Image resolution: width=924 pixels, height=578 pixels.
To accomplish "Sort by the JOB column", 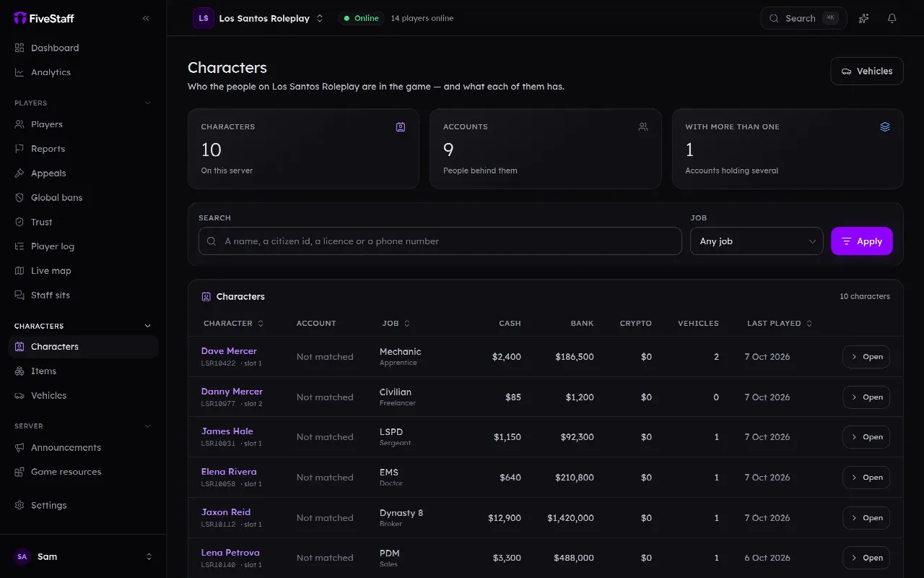I will coord(396,323).
